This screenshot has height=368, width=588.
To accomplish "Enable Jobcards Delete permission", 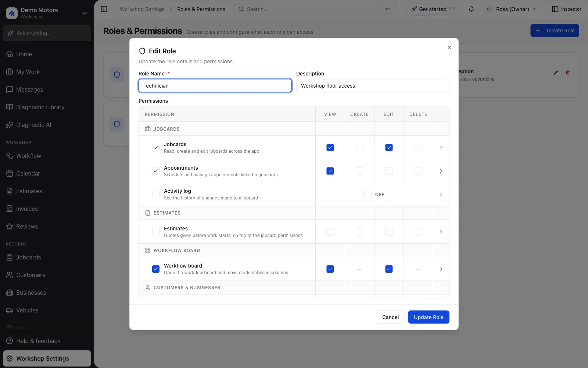I will (x=418, y=148).
